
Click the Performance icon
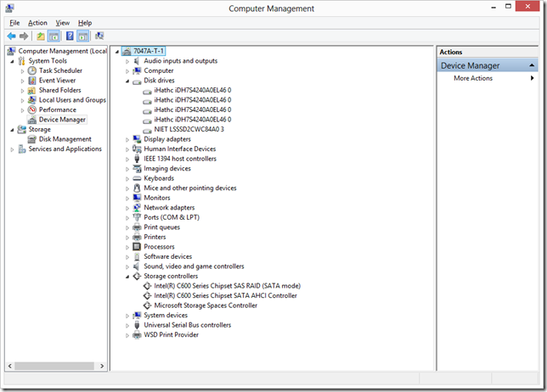[32, 109]
